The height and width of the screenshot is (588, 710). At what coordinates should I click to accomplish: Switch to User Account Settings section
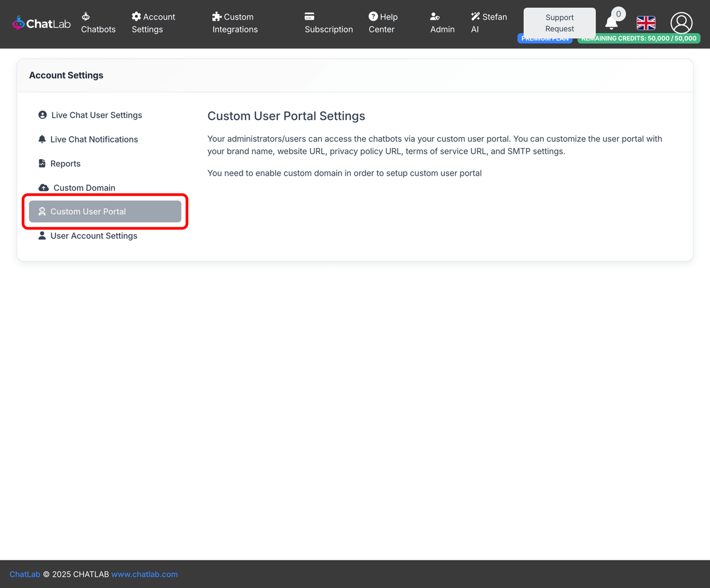click(93, 235)
